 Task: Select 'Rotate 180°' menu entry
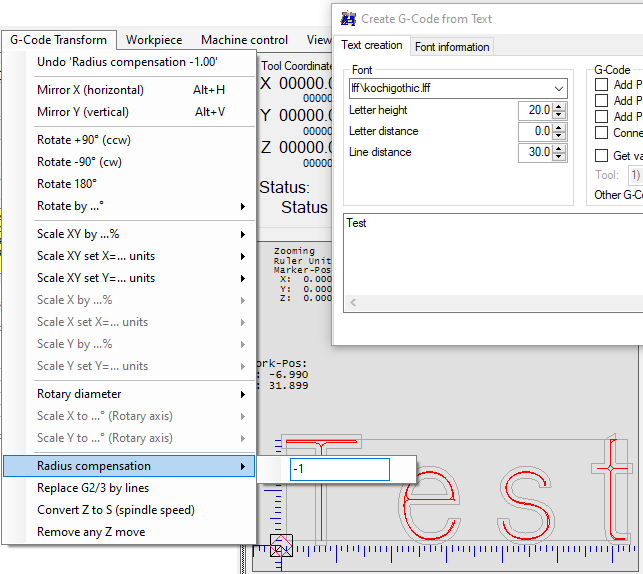67,184
